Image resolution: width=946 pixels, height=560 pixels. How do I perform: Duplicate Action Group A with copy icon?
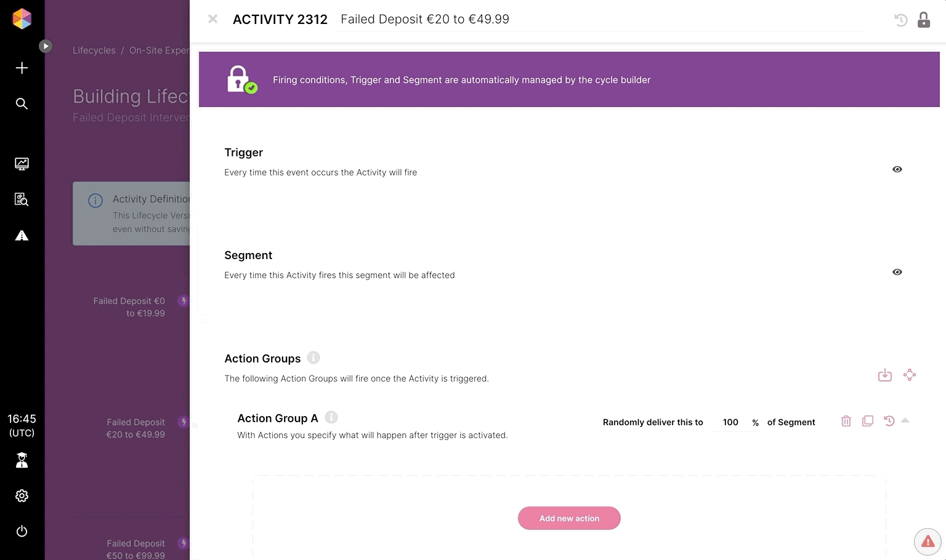(x=868, y=422)
